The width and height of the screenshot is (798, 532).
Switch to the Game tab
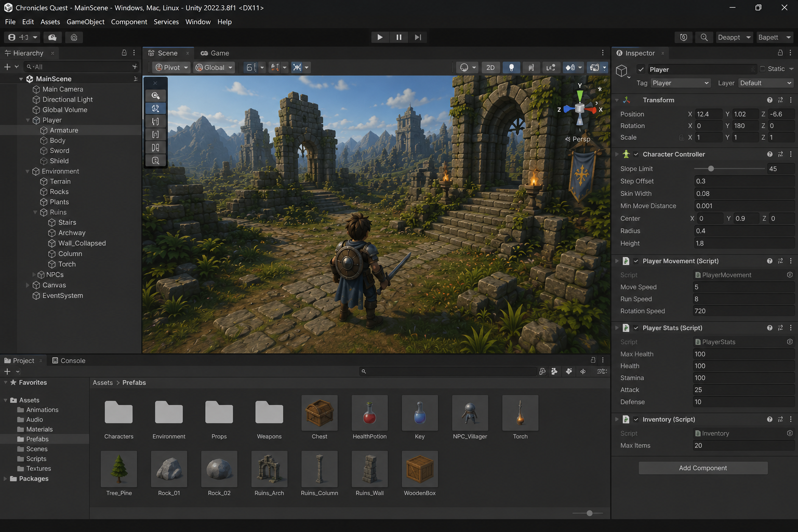pos(215,53)
